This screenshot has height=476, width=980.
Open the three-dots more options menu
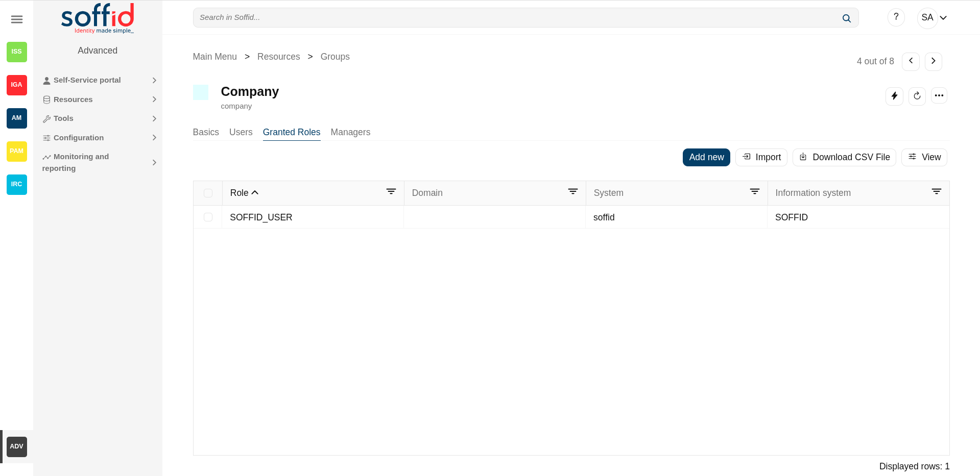point(939,95)
